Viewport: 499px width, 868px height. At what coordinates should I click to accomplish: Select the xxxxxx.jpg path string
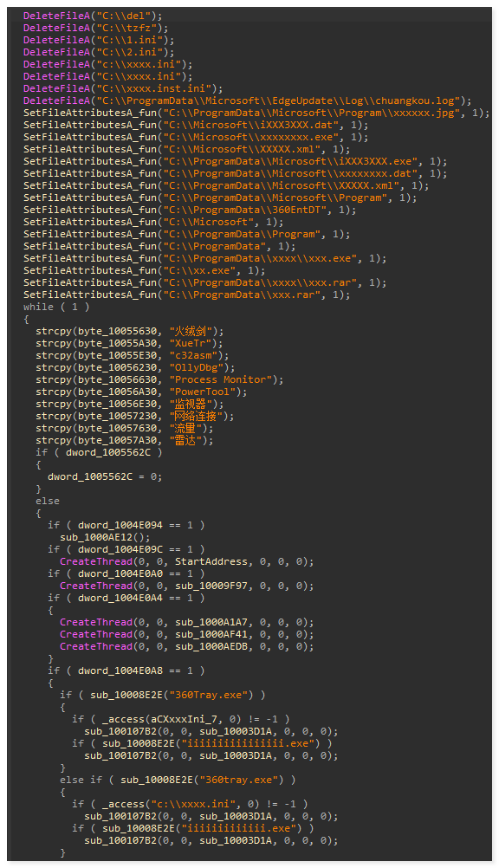coord(314,113)
